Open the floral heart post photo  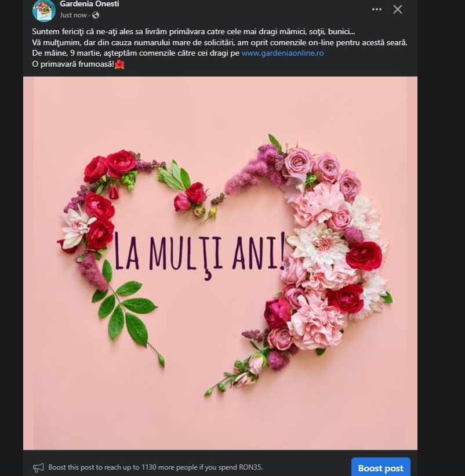[220, 263]
